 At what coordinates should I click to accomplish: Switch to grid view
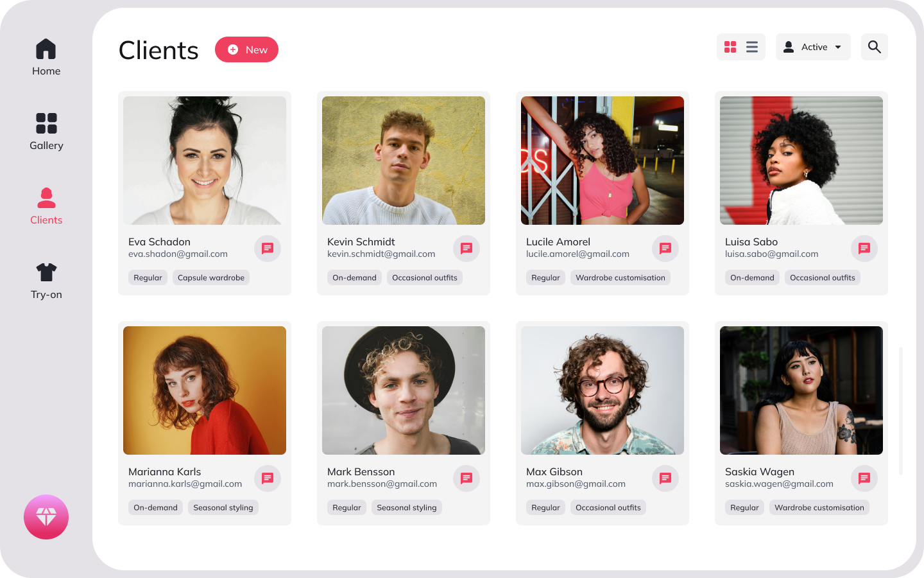click(x=730, y=47)
